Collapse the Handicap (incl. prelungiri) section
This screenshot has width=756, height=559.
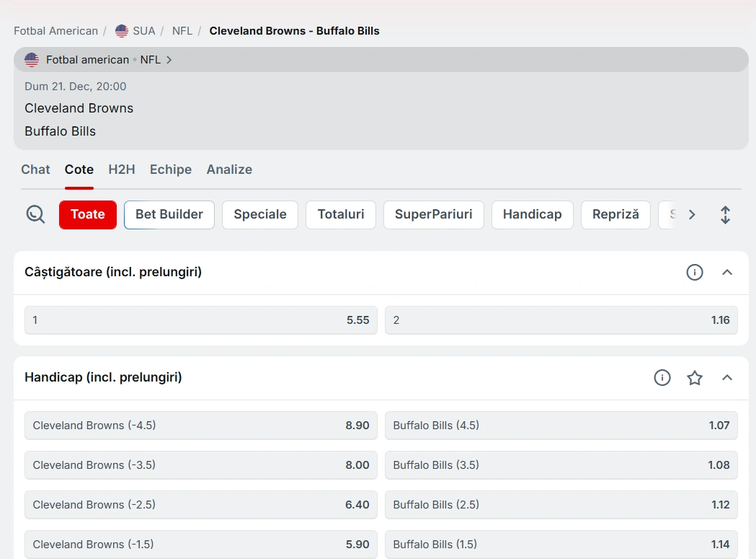[x=727, y=377]
